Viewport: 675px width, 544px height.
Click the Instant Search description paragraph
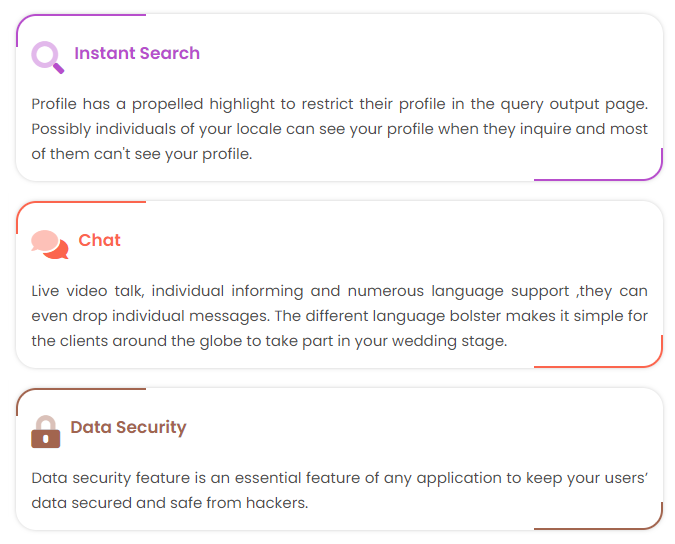(339, 129)
